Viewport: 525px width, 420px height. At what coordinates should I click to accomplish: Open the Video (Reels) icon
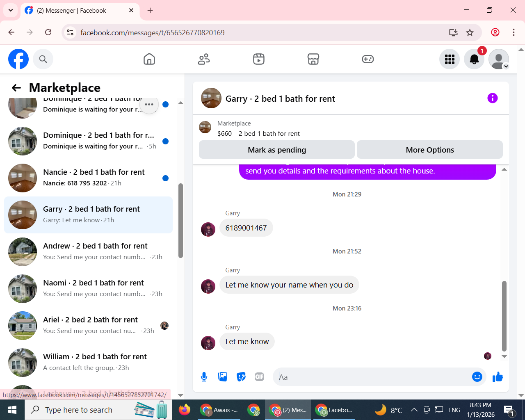(x=259, y=59)
